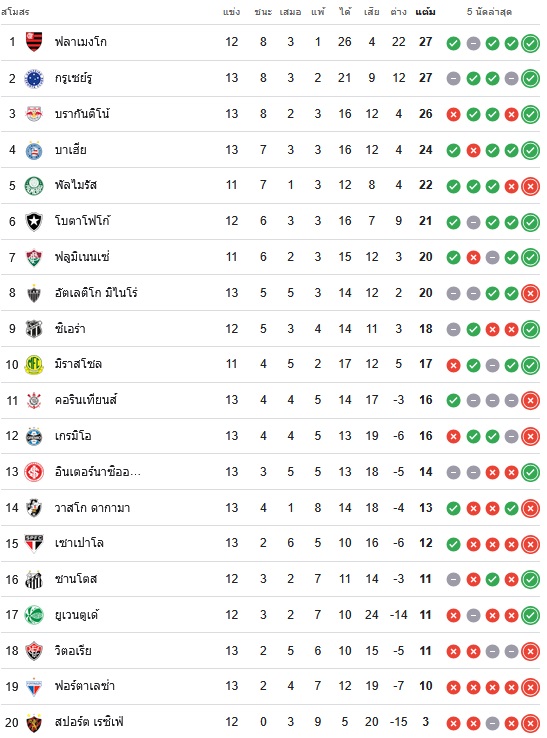Click the ชนะ wins column header
Screen dimensions: 547x738
click(263, 12)
